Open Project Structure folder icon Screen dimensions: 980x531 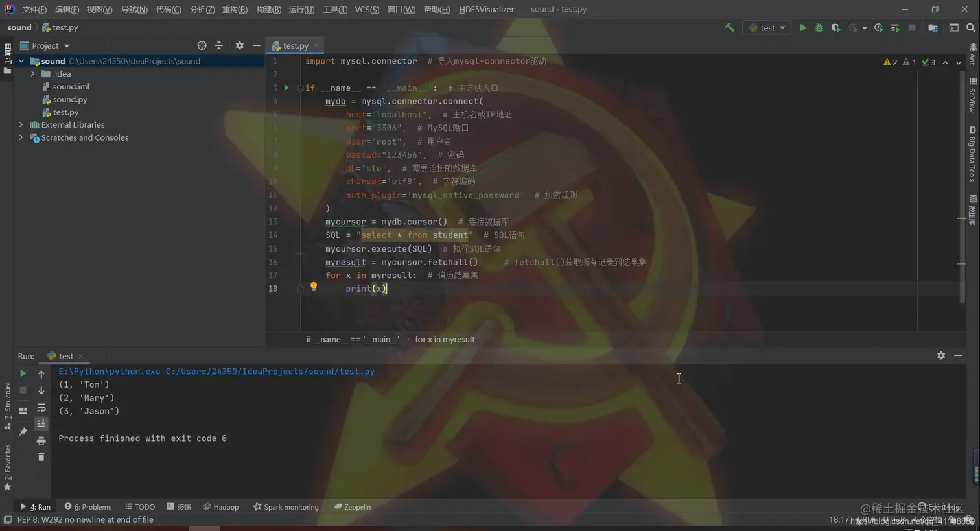(933, 28)
